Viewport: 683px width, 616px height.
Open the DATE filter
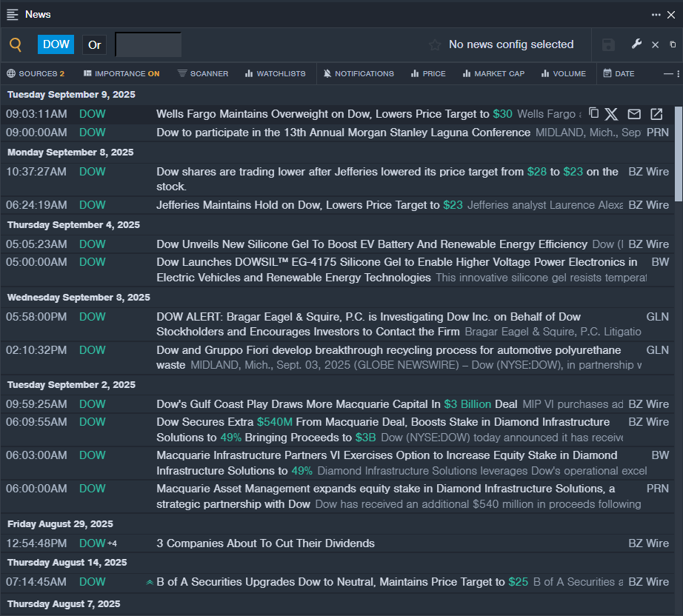pyautogui.click(x=619, y=73)
